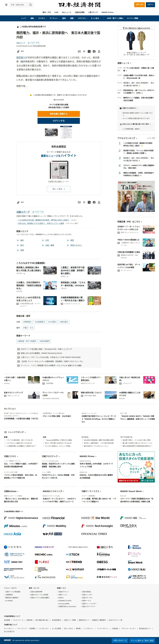Viewport: 159px width, 644px height.
Task: Follow the 北陸 topic
Action: [43, 240]
